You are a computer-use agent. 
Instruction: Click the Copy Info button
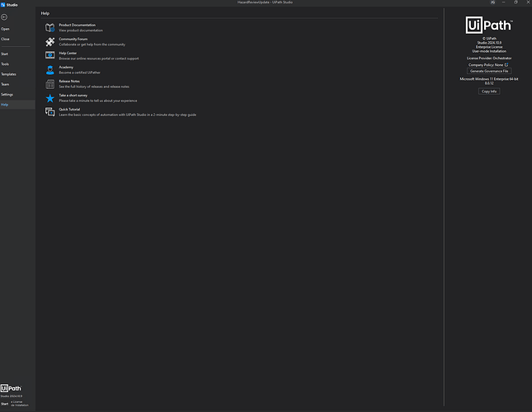click(x=489, y=91)
